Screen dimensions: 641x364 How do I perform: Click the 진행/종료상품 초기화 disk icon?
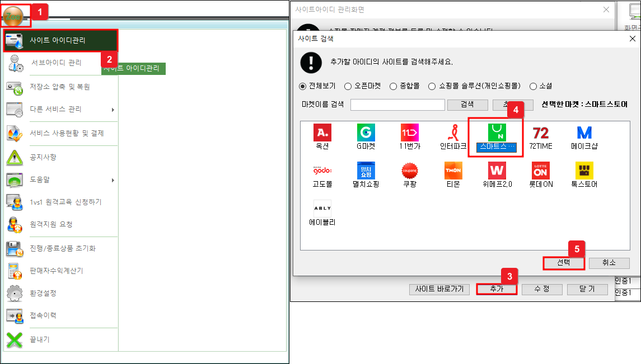15,248
